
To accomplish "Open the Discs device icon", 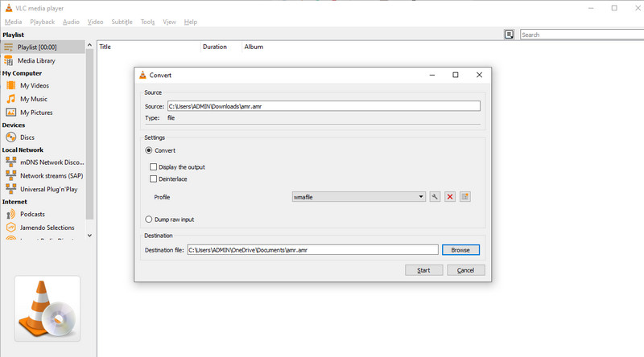I will pyautogui.click(x=11, y=137).
